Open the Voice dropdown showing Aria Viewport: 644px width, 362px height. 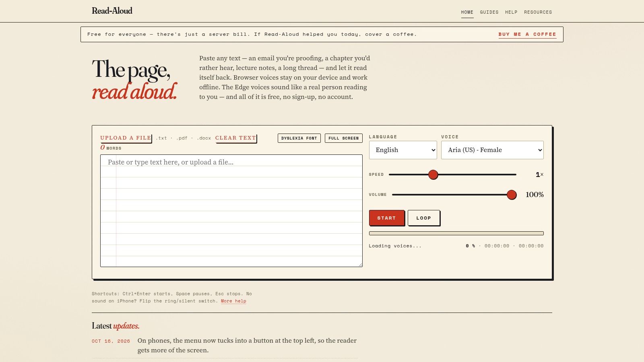click(x=492, y=150)
